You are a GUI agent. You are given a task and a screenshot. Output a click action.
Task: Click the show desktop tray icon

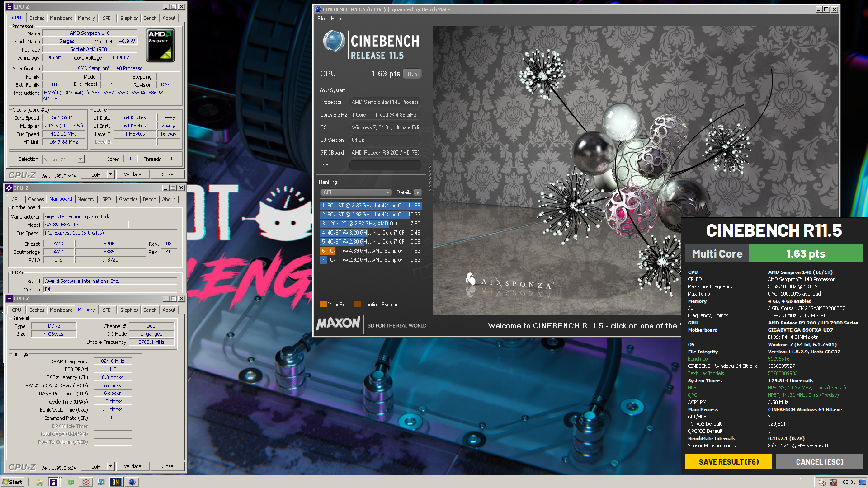pyautogui.click(x=863, y=482)
